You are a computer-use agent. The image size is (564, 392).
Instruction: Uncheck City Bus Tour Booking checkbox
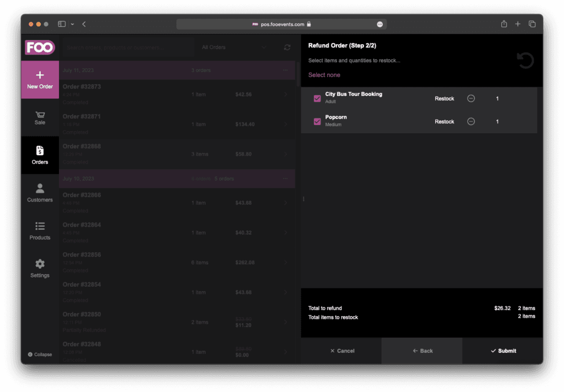317,99
